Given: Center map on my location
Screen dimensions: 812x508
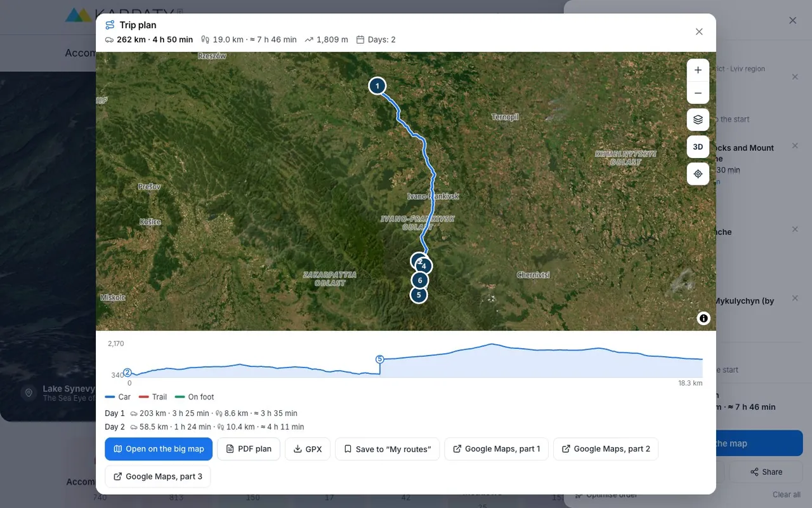Looking at the screenshot, I should (698, 174).
